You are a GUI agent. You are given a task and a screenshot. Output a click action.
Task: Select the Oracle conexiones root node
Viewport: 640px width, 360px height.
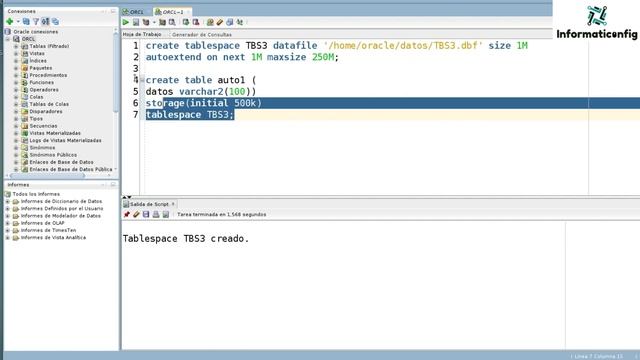[x=36, y=32]
